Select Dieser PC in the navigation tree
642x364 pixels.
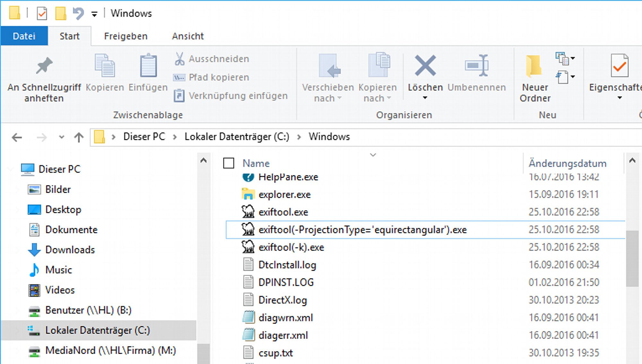[59, 169]
